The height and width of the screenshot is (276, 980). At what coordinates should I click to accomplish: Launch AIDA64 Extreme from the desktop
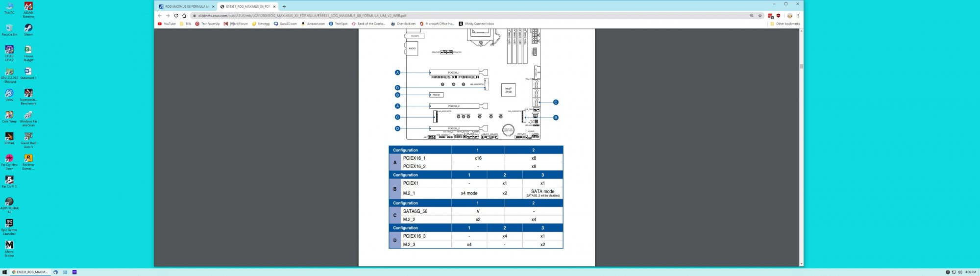click(x=28, y=8)
